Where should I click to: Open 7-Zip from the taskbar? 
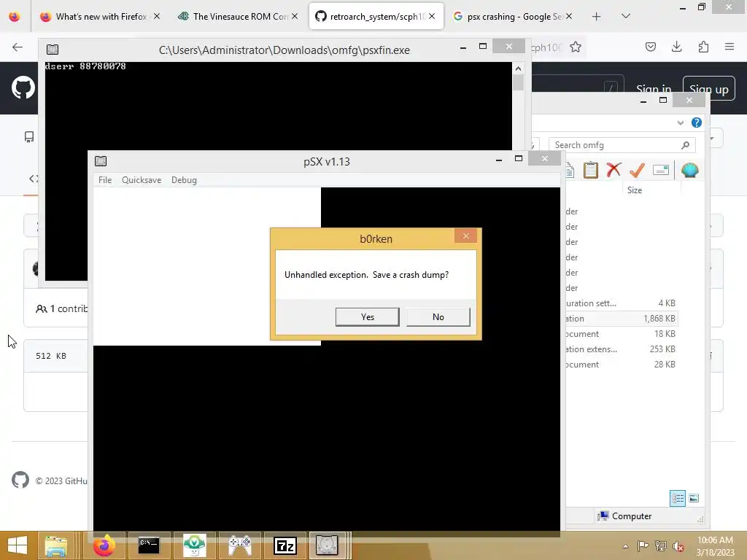point(285,545)
